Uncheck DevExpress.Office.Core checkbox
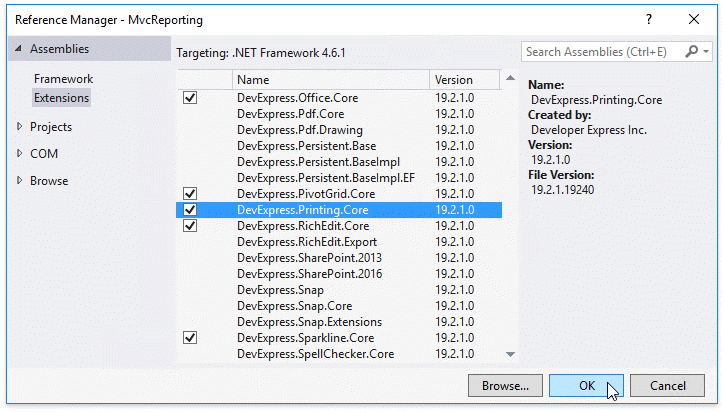The image size is (724, 412). coord(190,98)
